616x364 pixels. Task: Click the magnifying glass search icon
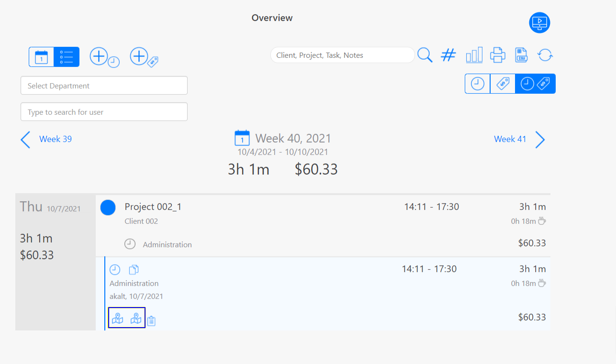(425, 55)
